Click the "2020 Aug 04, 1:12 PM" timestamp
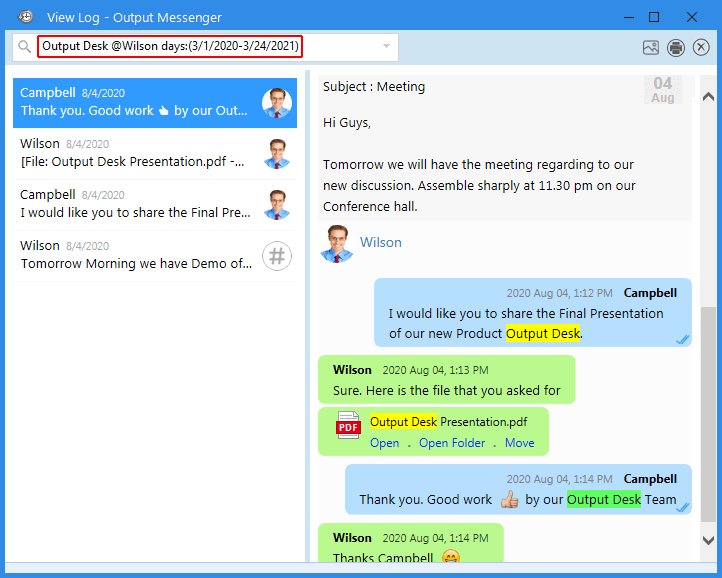Viewport: 722px width, 578px height. point(559,293)
